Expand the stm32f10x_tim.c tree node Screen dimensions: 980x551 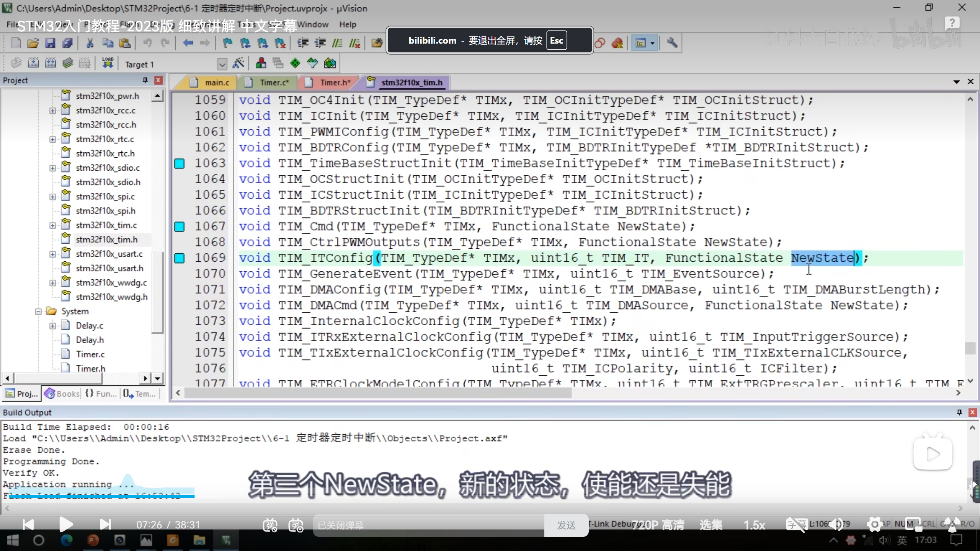pyautogui.click(x=52, y=225)
